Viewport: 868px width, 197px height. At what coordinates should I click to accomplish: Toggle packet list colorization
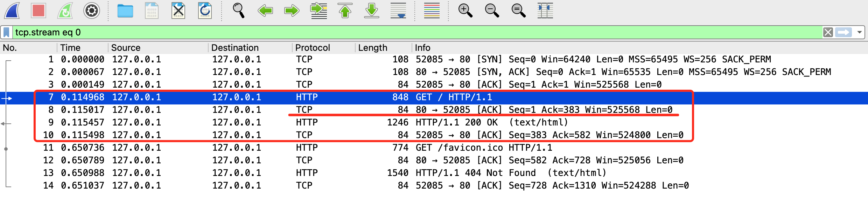point(432,11)
